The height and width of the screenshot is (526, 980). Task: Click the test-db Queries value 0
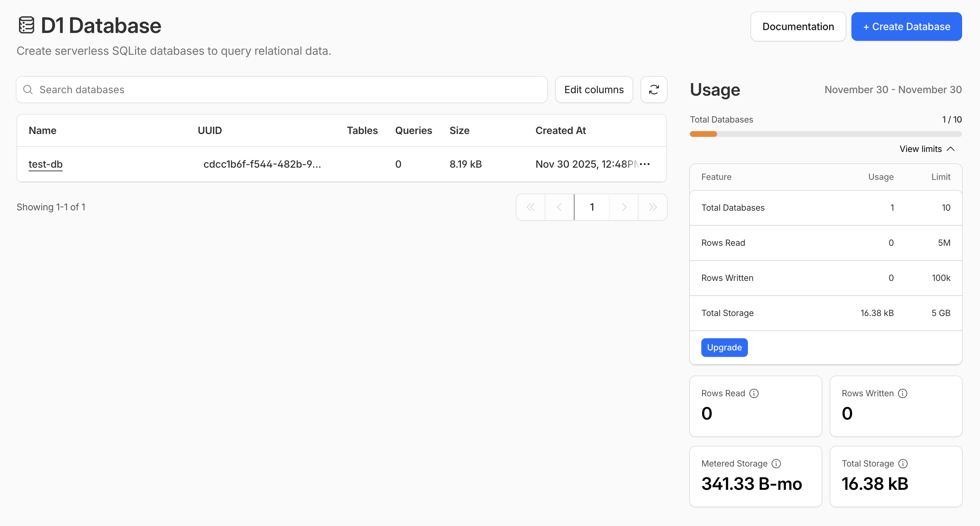pos(398,164)
